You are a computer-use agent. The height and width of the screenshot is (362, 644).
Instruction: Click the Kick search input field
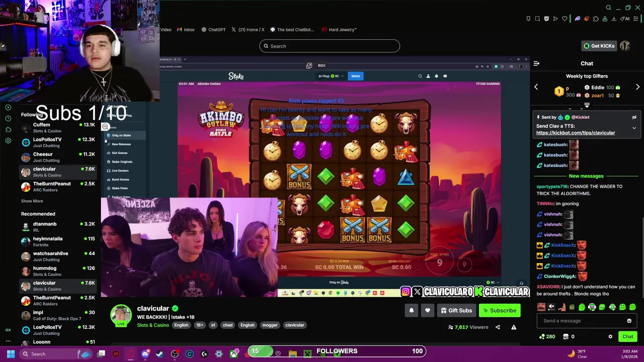point(330,46)
